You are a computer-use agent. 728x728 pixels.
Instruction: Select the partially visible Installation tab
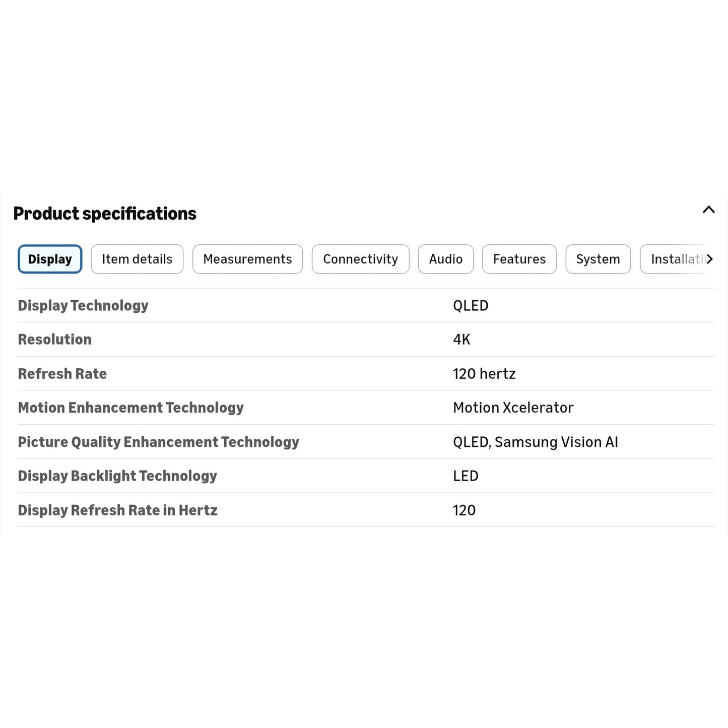(x=675, y=259)
